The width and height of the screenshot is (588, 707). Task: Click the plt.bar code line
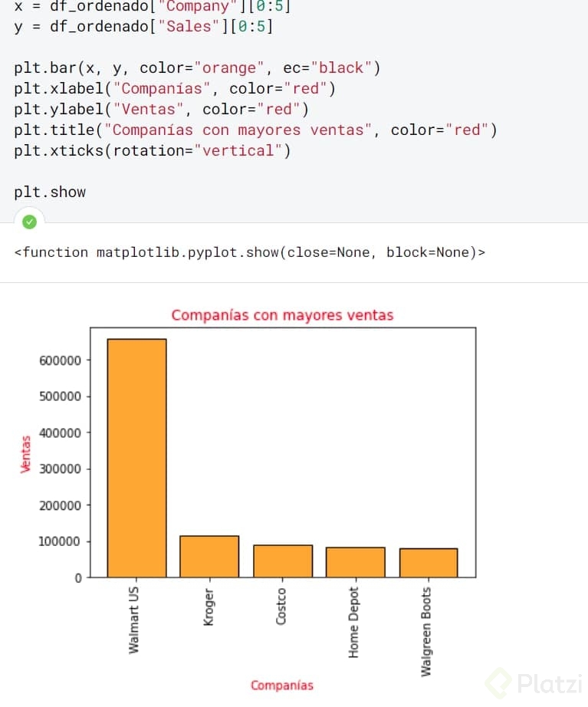197,67
